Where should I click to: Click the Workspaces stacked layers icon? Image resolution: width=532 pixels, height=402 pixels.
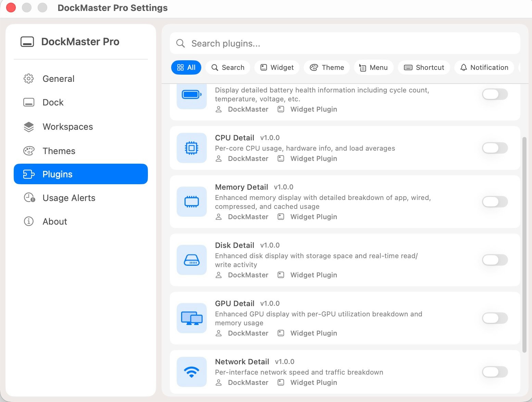(29, 127)
